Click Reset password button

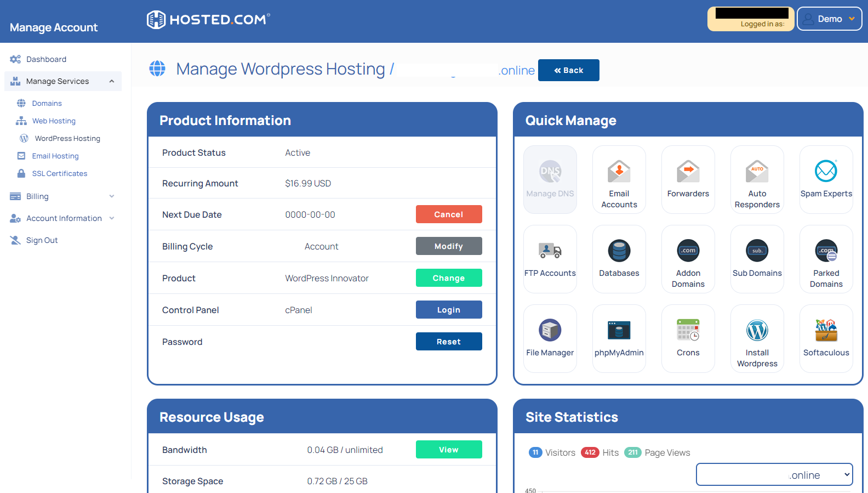(x=449, y=342)
